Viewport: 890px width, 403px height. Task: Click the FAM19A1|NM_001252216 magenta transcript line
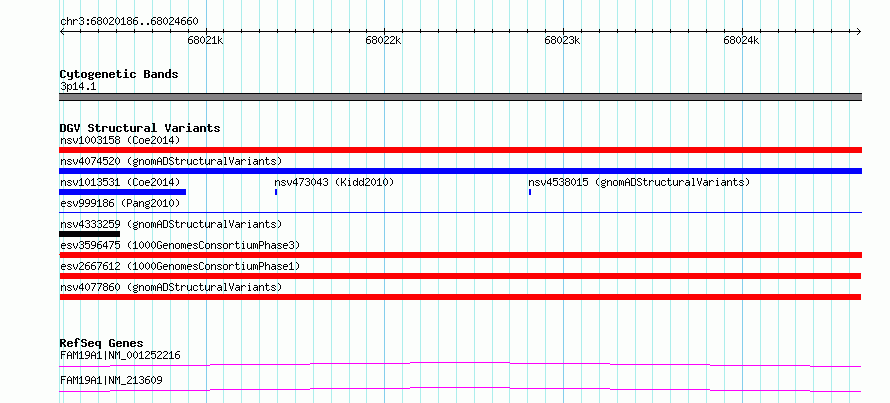(x=460, y=364)
